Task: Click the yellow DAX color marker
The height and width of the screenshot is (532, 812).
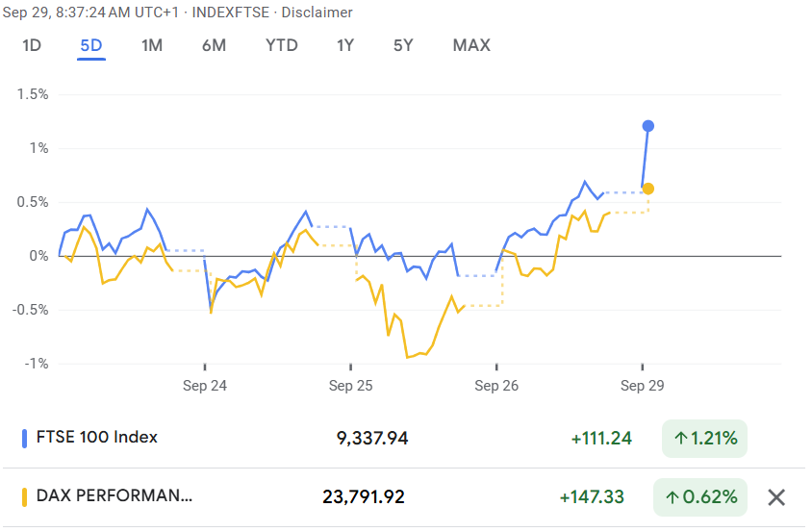Action: [x=24, y=497]
